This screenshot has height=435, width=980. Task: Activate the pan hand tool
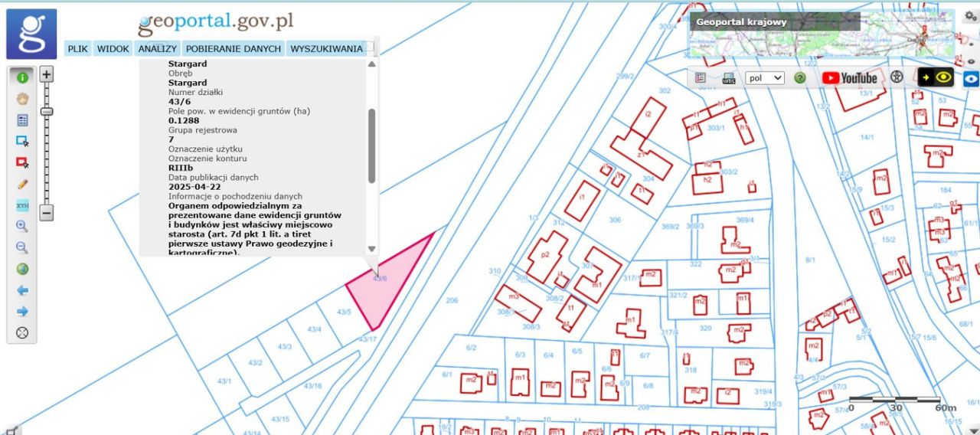click(22, 99)
